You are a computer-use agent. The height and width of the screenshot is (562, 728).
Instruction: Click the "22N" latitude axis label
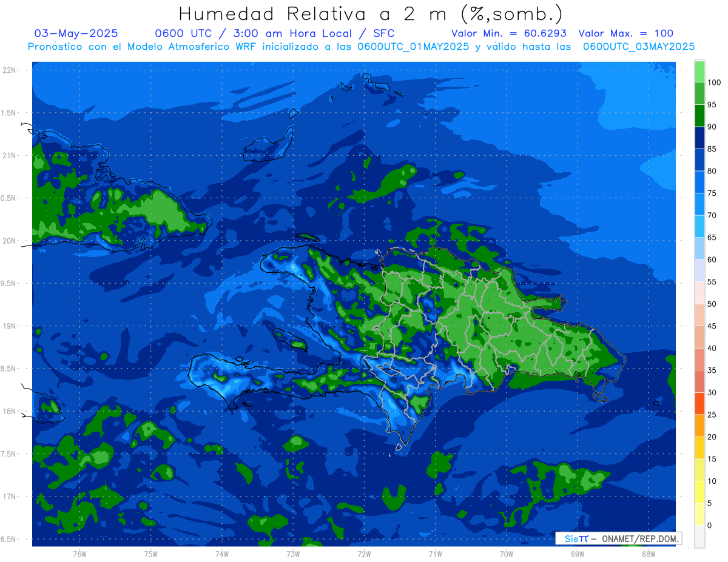(x=8, y=70)
